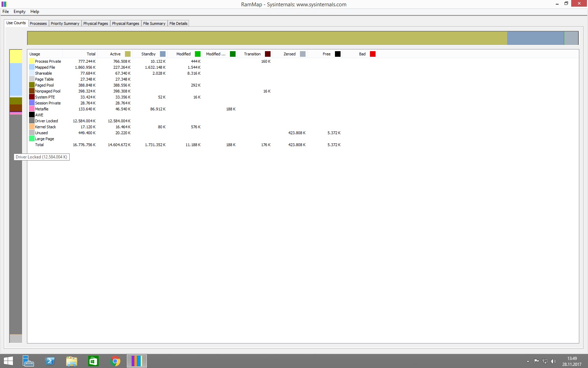
Task: Open the volume control in the tray
Action: point(553,361)
